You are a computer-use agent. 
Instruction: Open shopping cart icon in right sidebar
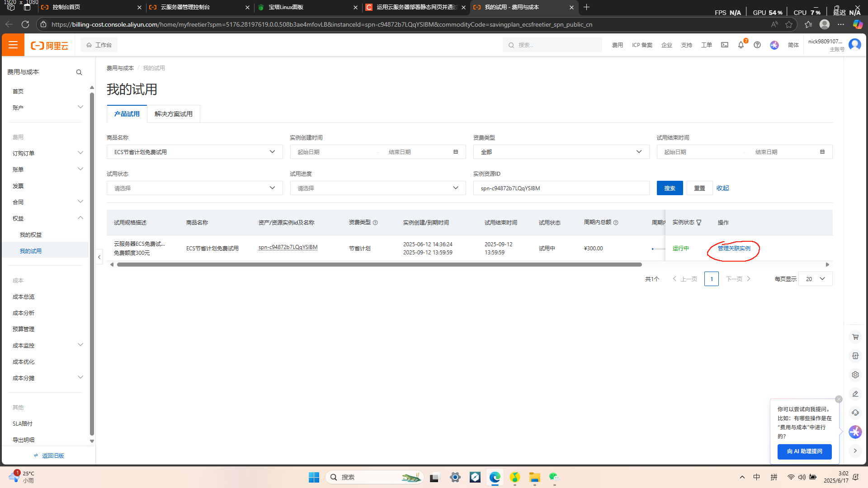click(x=855, y=337)
